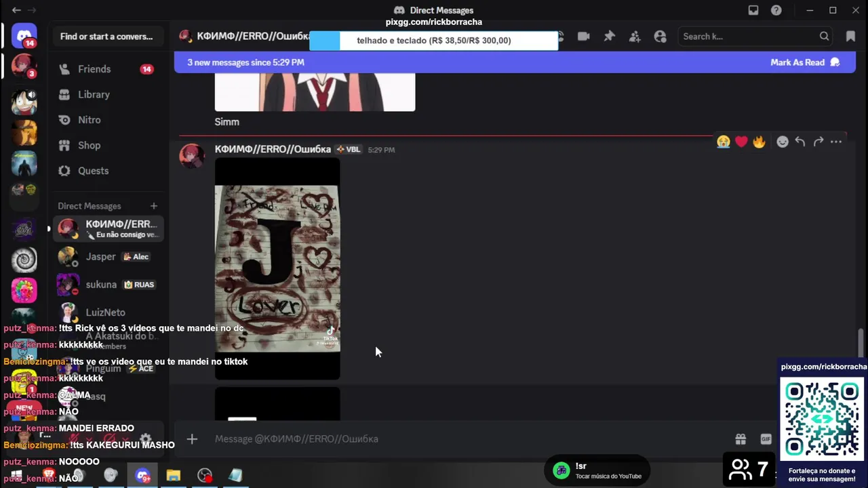The image size is (868, 488).
Task: Navigate back with the arrow
Action: 16,10
